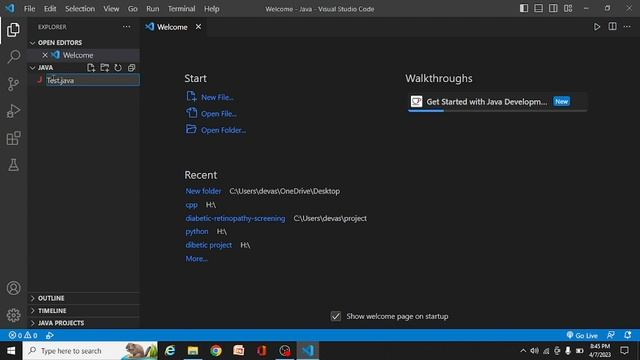Open the Extensions view
The height and width of the screenshot is (360, 640).
click(x=13, y=138)
